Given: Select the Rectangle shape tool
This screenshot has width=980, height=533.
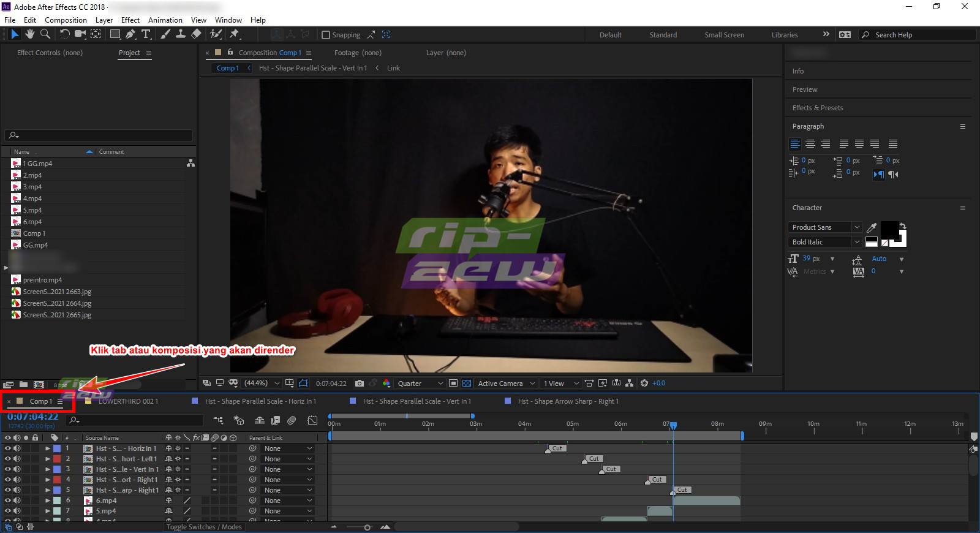Looking at the screenshot, I should [115, 34].
